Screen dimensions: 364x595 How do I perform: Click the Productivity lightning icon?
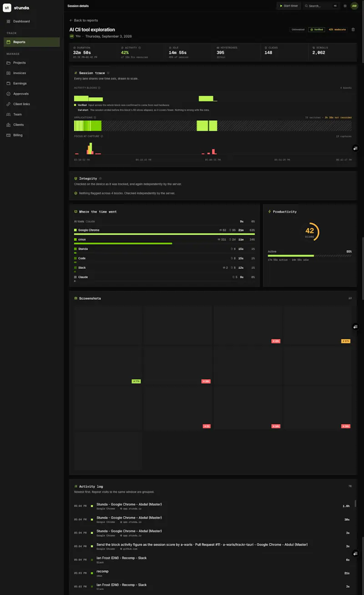point(269,212)
